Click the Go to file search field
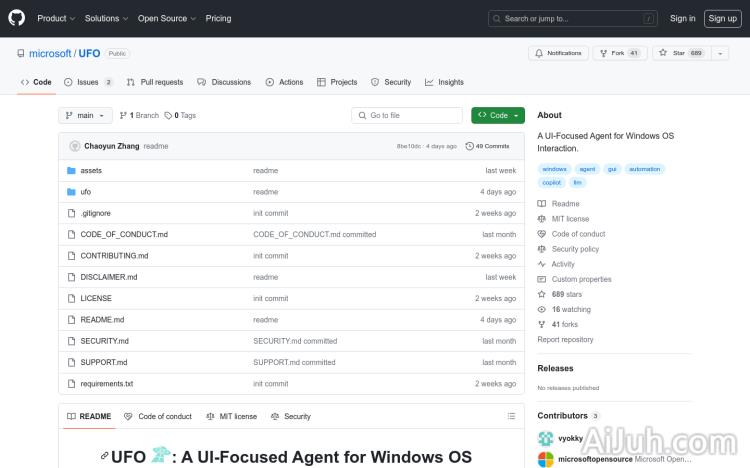 [407, 116]
